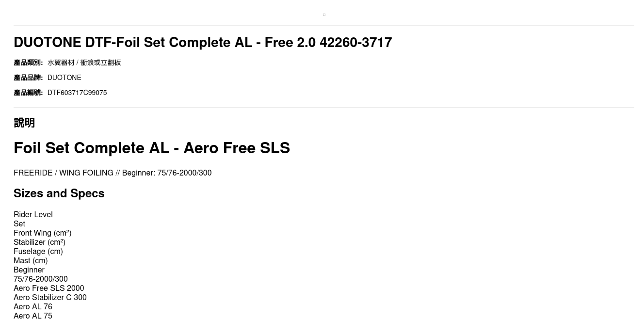644x335 pixels.
Task: Click the 產品編號 label
Action: point(28,93)
